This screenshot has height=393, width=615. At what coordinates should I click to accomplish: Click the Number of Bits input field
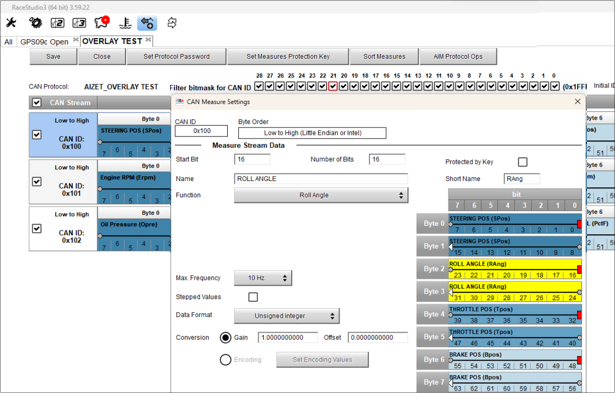387,159
